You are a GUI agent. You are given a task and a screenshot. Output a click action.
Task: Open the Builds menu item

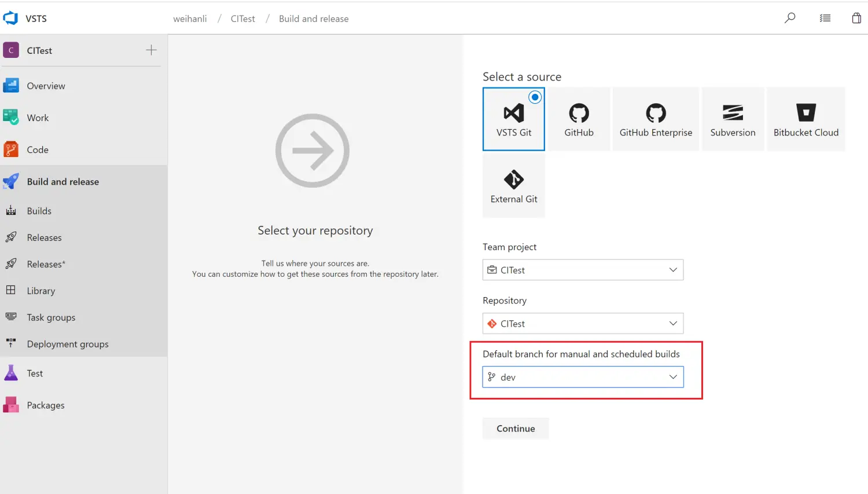click(x=84, y=211)
